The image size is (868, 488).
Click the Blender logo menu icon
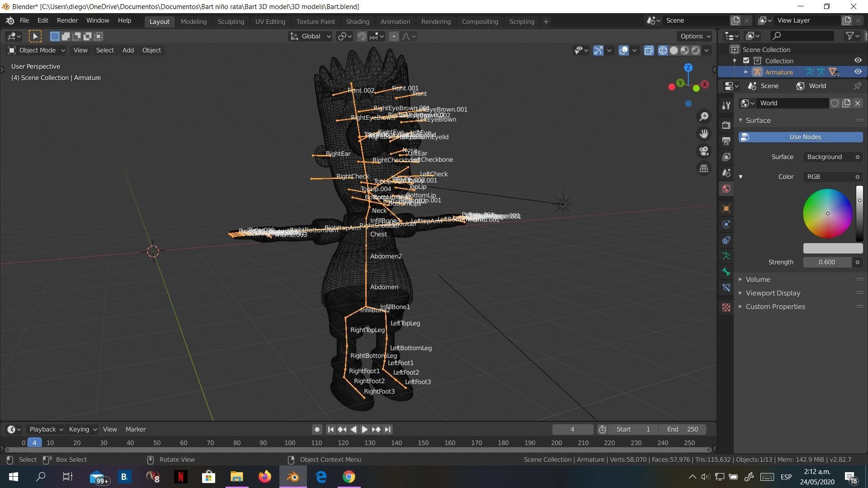pos(10,21)
